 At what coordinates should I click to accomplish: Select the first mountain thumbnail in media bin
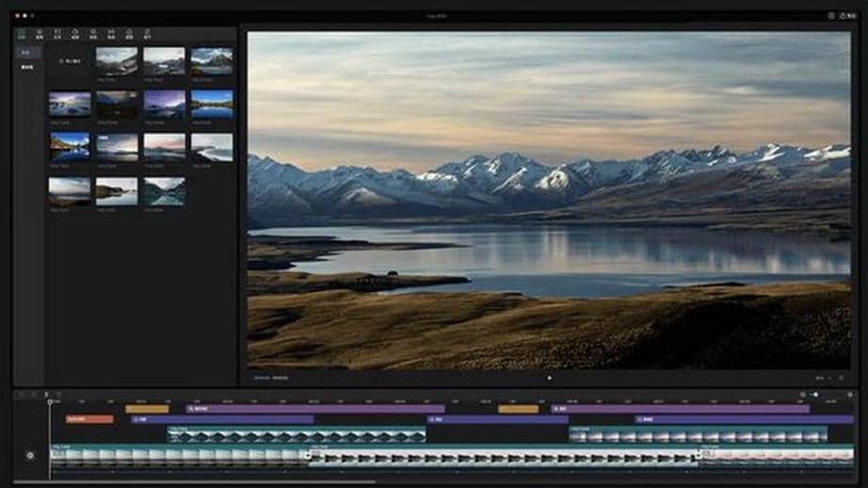pos(117,61)
